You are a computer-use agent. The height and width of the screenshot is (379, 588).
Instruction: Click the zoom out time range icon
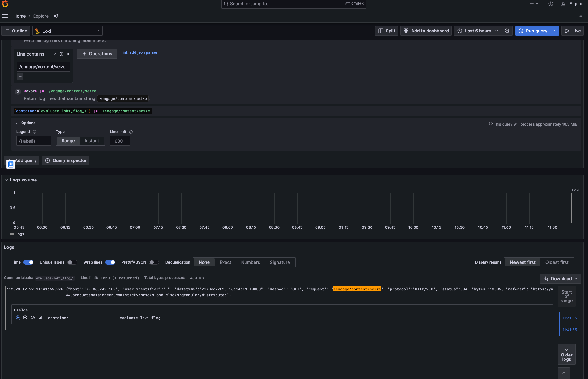coord(507,31)
